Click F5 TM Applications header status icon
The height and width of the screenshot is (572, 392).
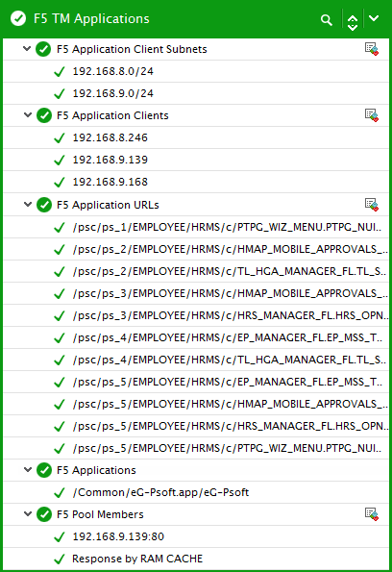click(18, 18)
